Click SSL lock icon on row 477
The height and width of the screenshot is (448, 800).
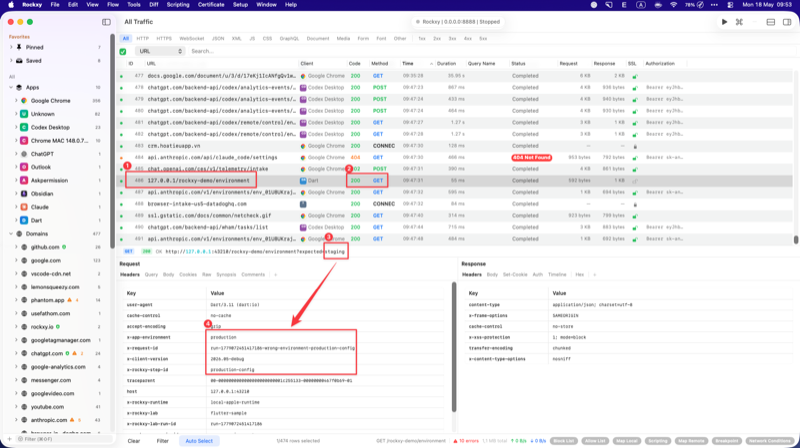(635, 76)
